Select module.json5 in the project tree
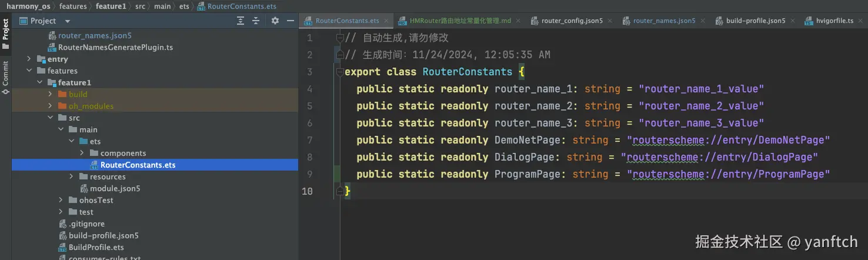The image size is (868, 260). [x=115, y=188]
